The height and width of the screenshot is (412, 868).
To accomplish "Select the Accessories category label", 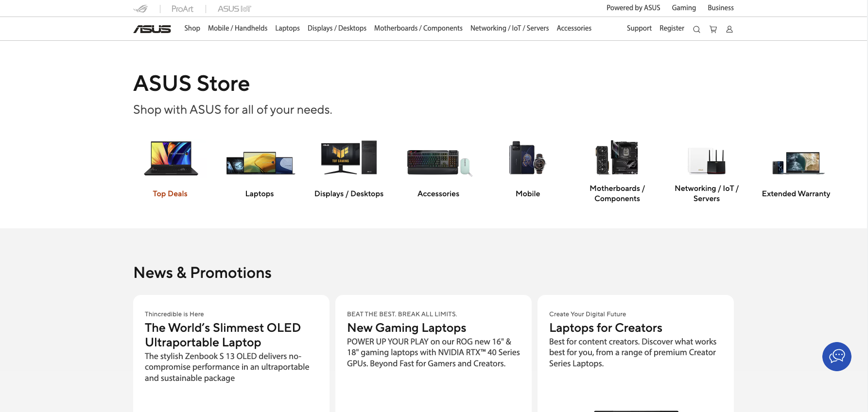I will click(438, 193).
